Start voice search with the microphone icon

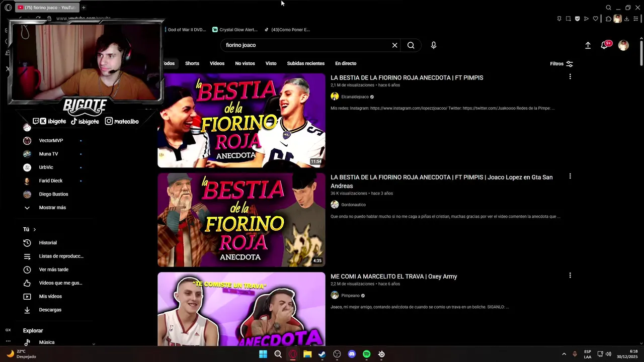click(434, 45)
